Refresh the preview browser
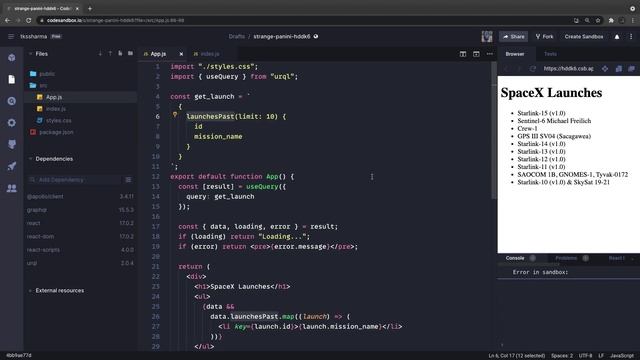 (x=532, y=69)
